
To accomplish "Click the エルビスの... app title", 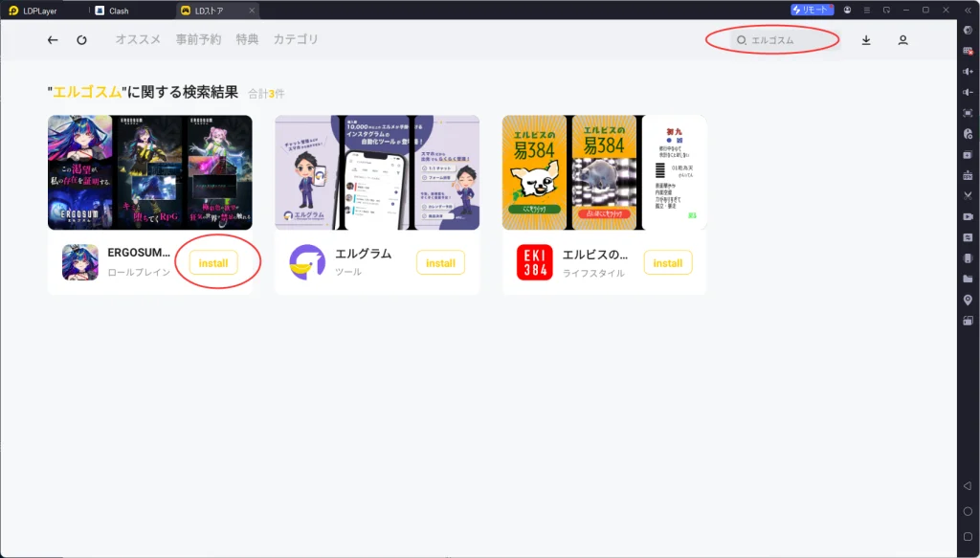I will [x=595, y=255].
